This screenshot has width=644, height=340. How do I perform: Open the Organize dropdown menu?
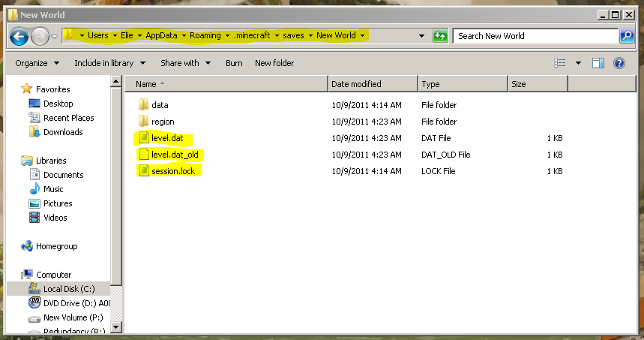(x=36, y=64)
